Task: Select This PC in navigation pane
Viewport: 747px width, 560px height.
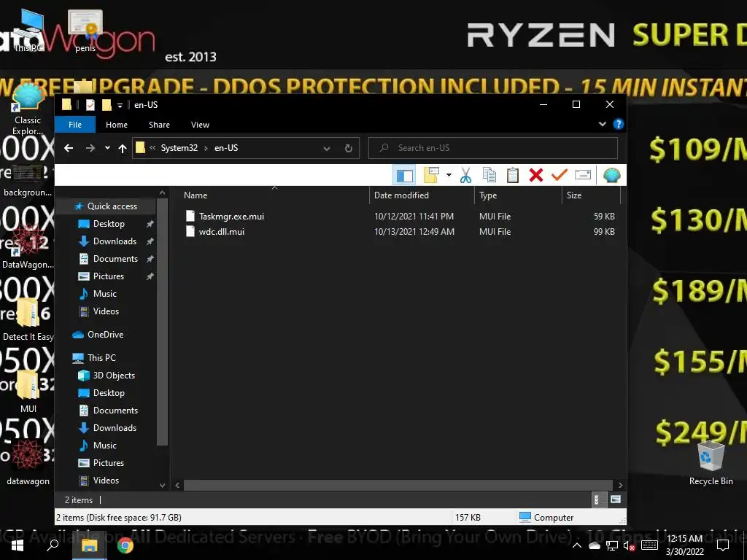Action: tap(101, 358)
